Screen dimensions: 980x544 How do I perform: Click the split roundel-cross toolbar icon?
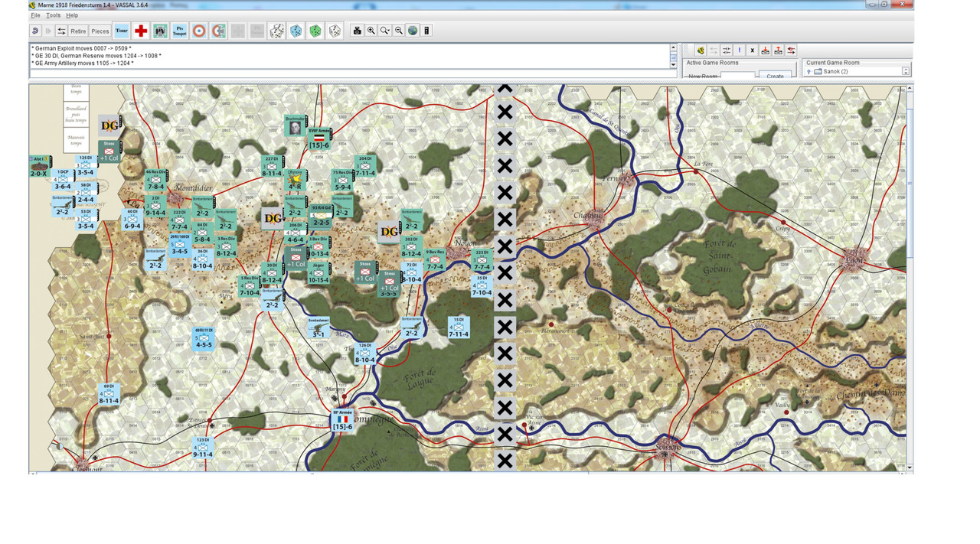[x=218, y=31]
